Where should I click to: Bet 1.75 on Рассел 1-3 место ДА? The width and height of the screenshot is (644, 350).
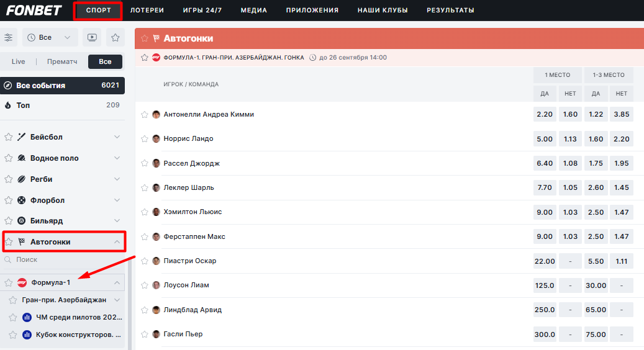tap(596, 163)
